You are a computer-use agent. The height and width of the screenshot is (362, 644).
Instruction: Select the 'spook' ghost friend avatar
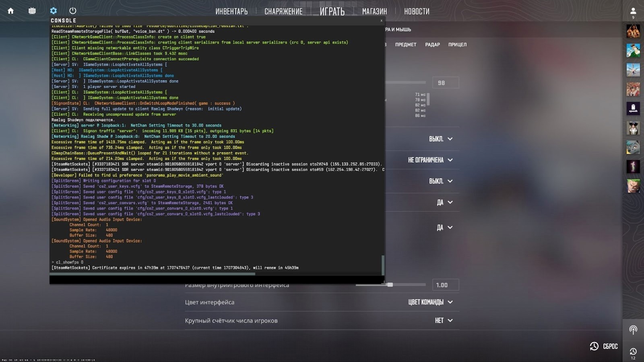(x=633, y=109)
